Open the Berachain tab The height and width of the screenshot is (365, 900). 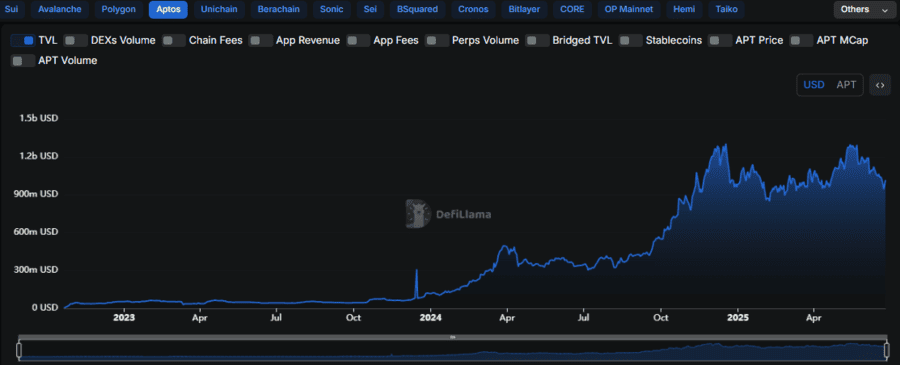click(x=278, y=10)
